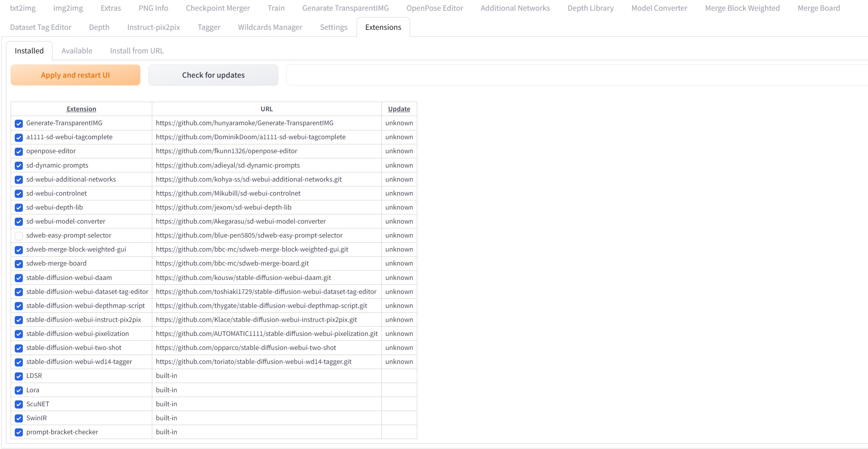Disable sd-webui-model-converter checkbox
Screen dimensions: 868x449
(x=19, y=222)
